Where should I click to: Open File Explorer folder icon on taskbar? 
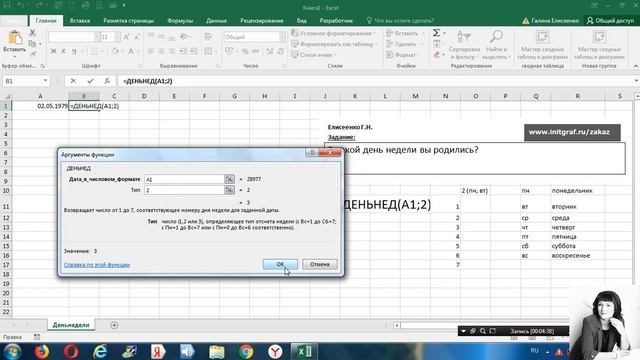tap(217, 351)
